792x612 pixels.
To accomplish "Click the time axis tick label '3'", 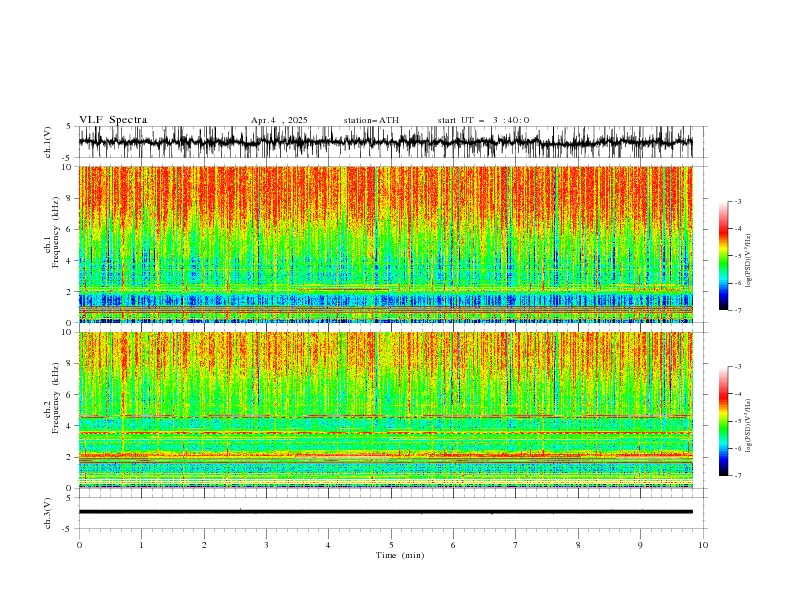I will [x=266, y=545].
